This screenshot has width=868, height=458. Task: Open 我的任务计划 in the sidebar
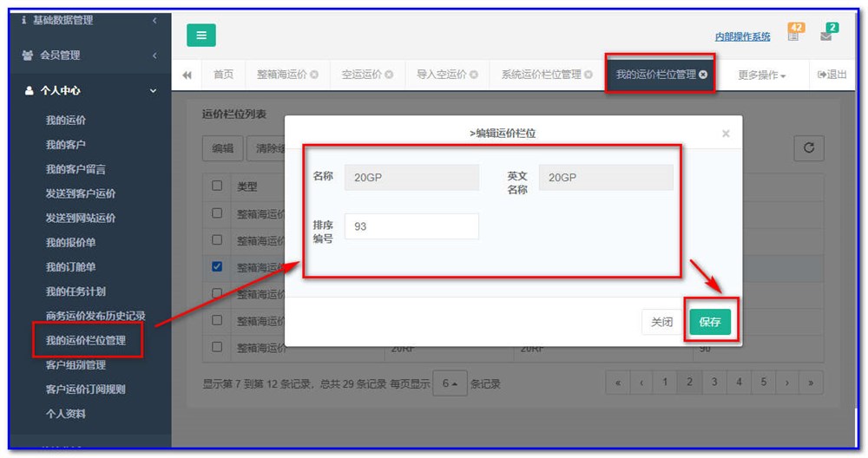[76, 291]
